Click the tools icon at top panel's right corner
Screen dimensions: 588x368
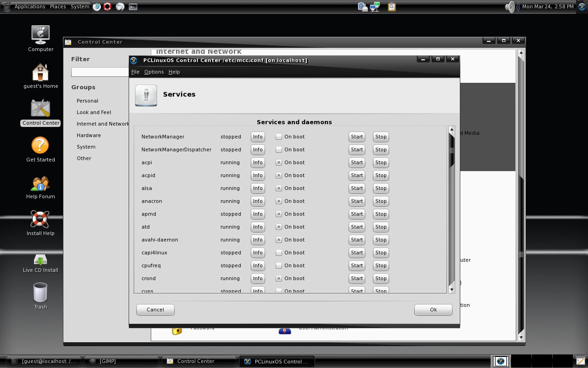coord(582,7)
